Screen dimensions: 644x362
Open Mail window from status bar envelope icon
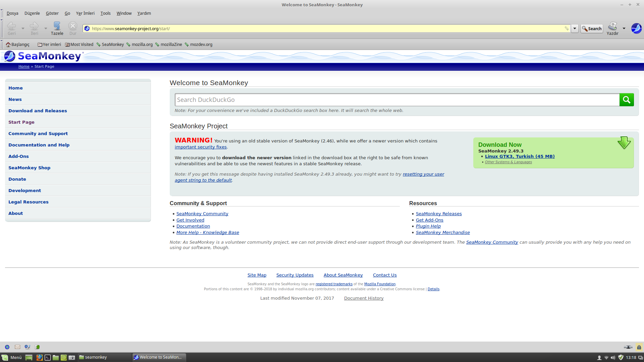click(18, 347)
